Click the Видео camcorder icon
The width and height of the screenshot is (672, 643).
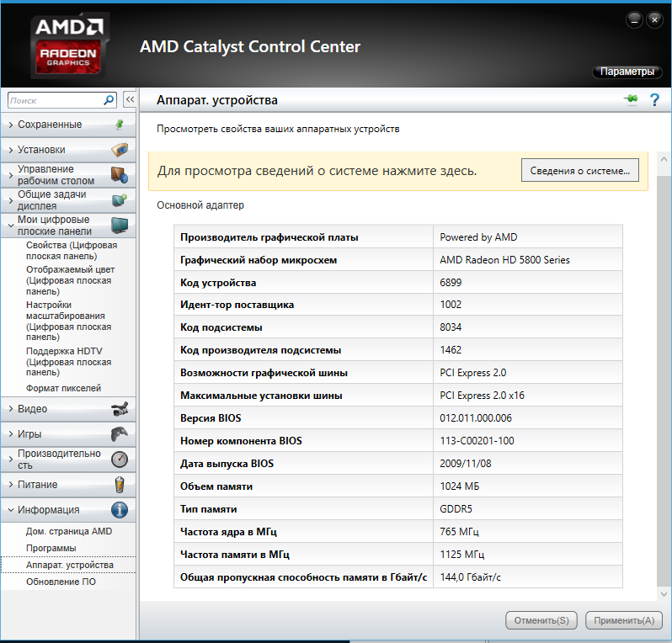tap(120, 409)
